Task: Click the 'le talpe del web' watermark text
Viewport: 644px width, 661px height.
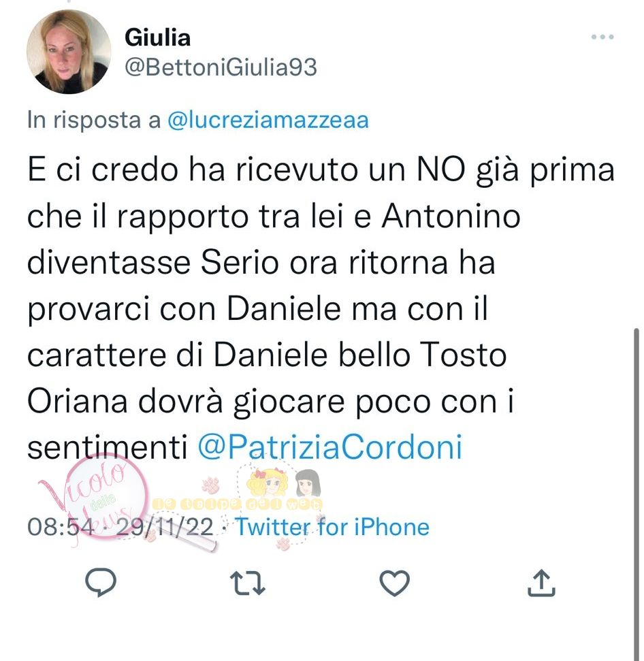Action: tap(237, 504)
